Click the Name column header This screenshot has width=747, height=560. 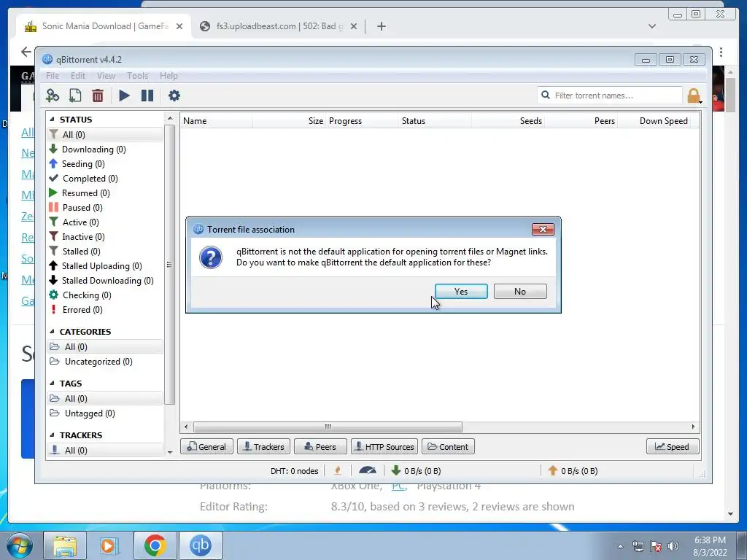pyautogui.click(x=217, y=121)
